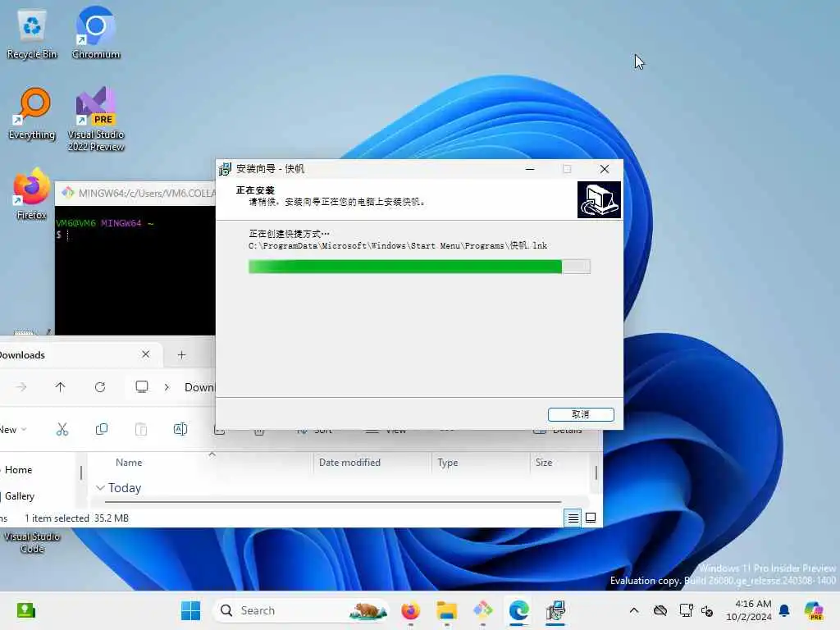The image size is (840, 630).
Task: Open Visual Studio 2022 Preview shortcut
Action: [96, 119]
